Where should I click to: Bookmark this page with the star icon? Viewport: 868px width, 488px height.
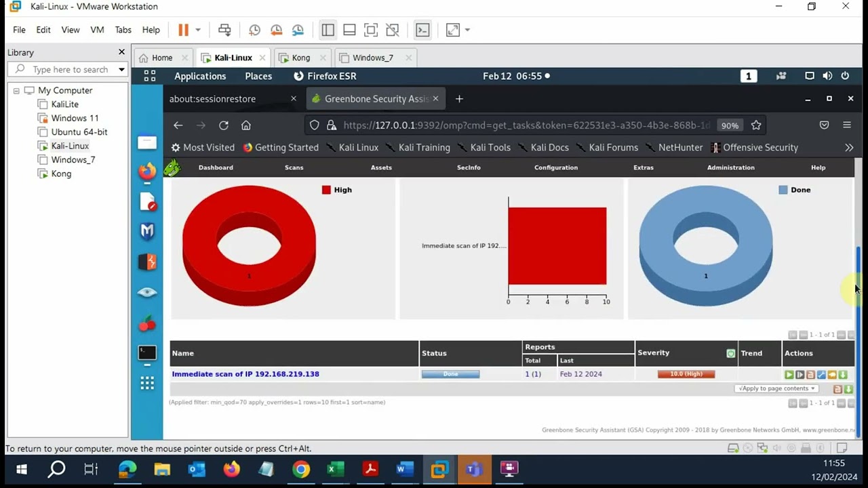pos(756,125)
